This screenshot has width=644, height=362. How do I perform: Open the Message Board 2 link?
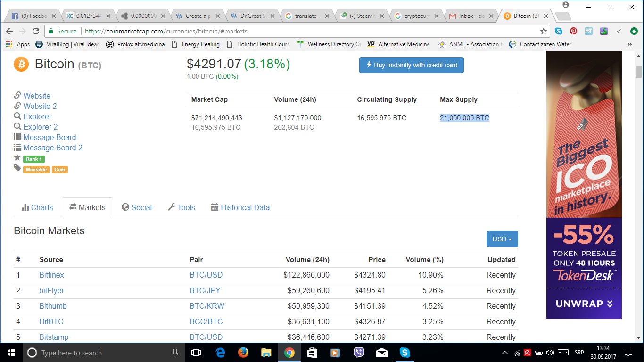click(x=53, y=148)
